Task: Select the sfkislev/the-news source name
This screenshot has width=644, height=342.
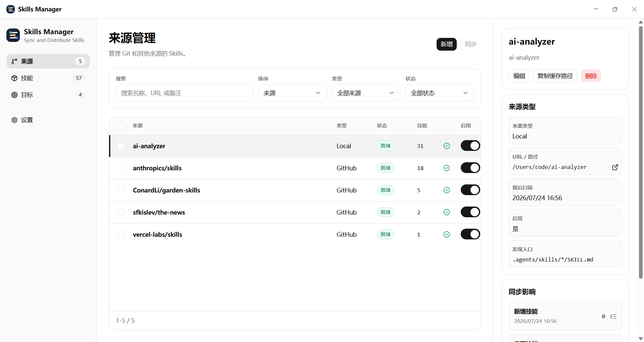Action: pos(159,212)
